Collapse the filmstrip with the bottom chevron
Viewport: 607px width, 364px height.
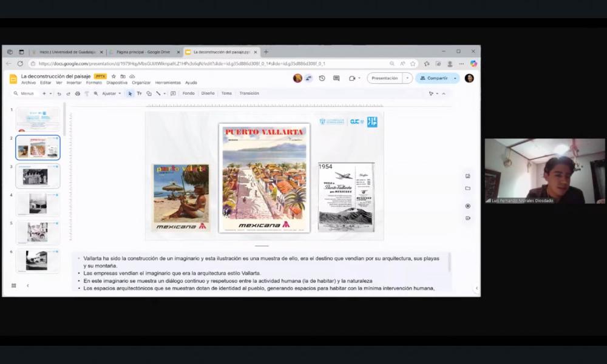pos(29,286)
